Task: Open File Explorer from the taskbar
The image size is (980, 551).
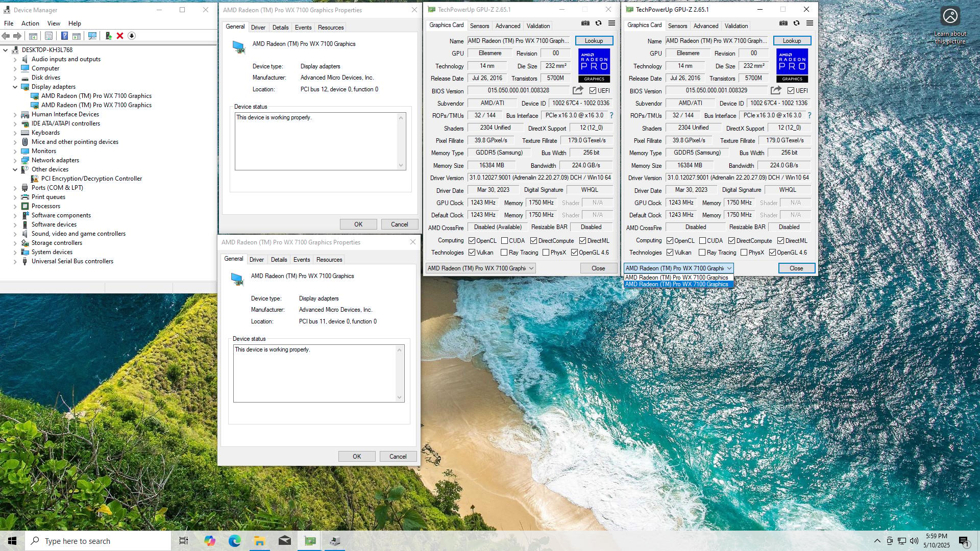Action: pyautogui.click(x=259, y=541)
